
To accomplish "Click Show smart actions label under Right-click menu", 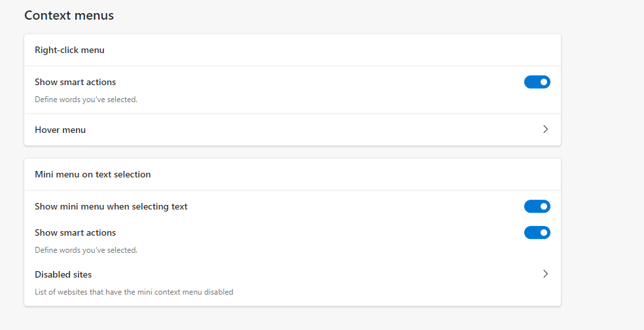I will [75, 82].
